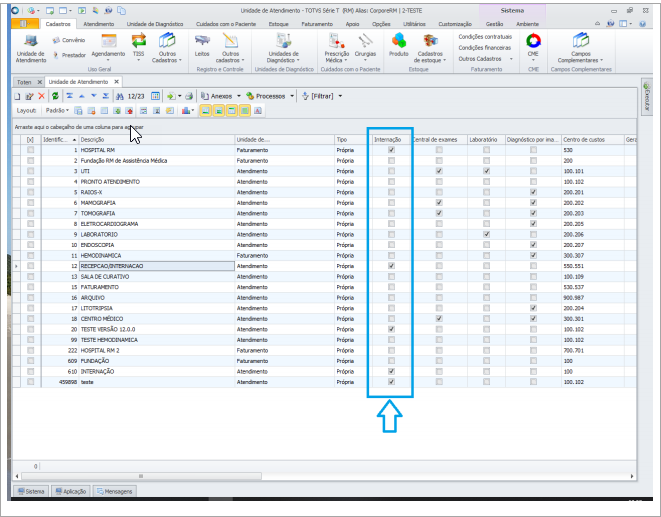Open the binoculars search icon
The width and height of the screenshot is (661, 517).
click(x=120, y=96)
